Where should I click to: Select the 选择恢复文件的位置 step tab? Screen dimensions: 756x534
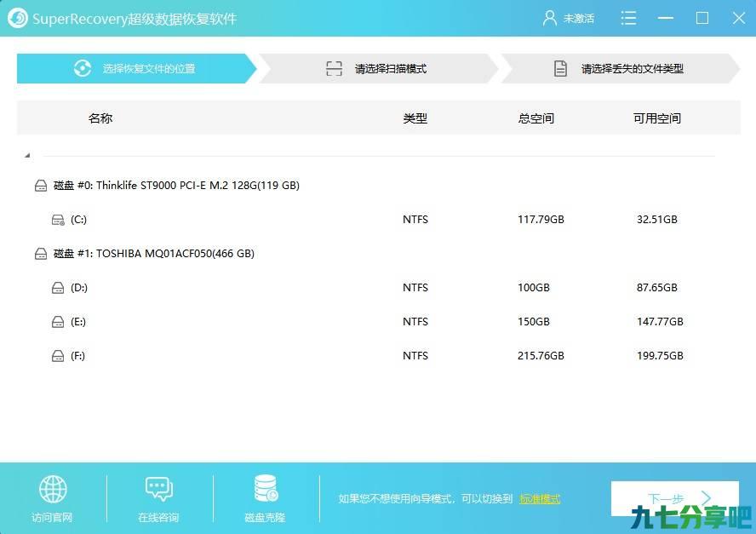click(136, 68)
